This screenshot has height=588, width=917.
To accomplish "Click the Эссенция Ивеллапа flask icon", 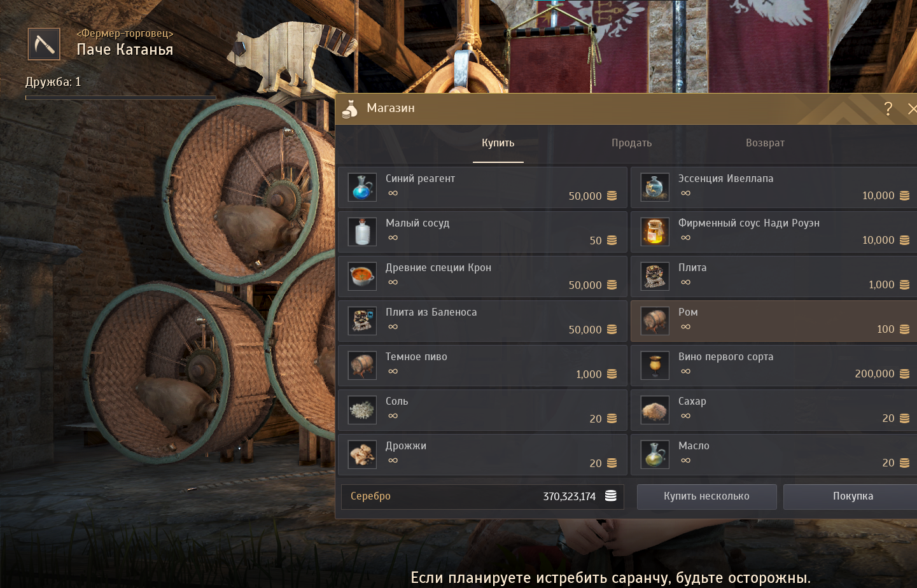I will tap(655, 188).
